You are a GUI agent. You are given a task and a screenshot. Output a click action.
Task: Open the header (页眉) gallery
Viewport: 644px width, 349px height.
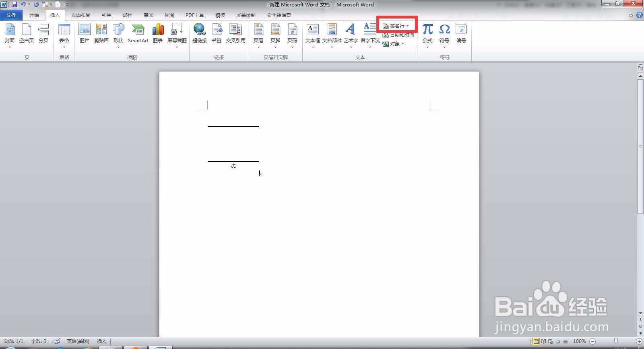click(258, 36)
